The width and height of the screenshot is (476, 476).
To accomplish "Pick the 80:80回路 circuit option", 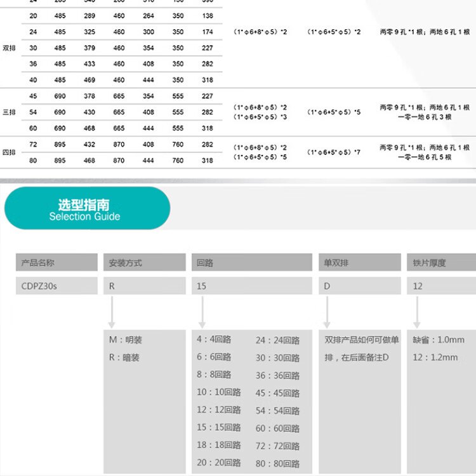I will point(277,463).
